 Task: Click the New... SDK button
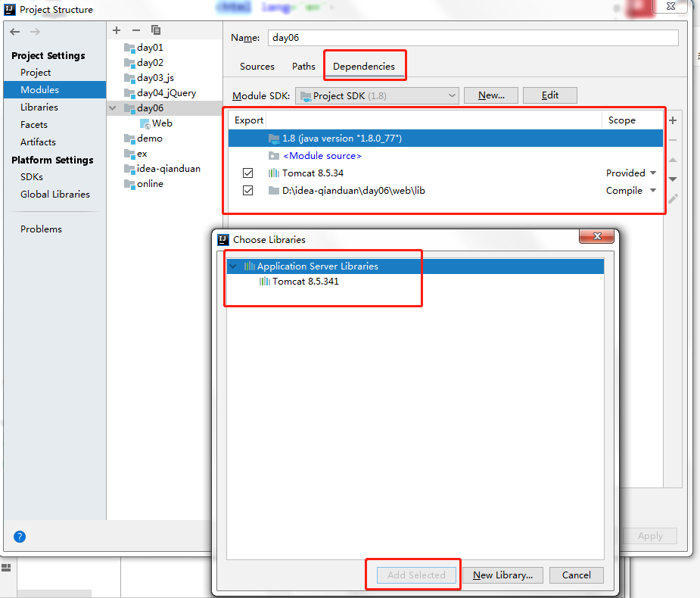pos(491,95)
